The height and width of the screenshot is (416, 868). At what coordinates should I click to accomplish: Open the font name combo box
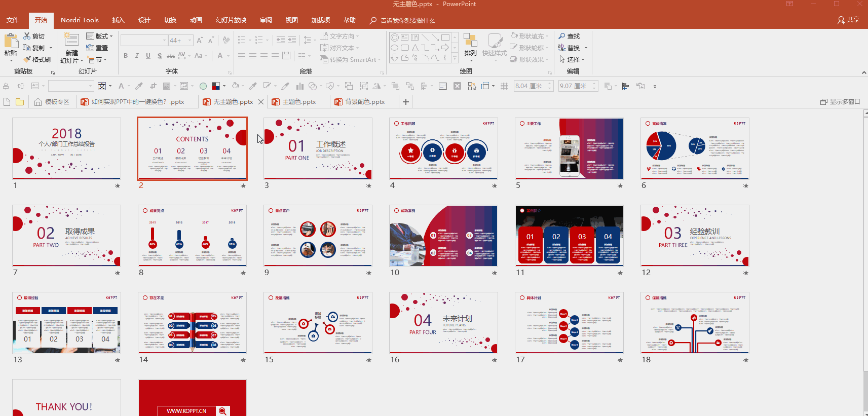144,40
